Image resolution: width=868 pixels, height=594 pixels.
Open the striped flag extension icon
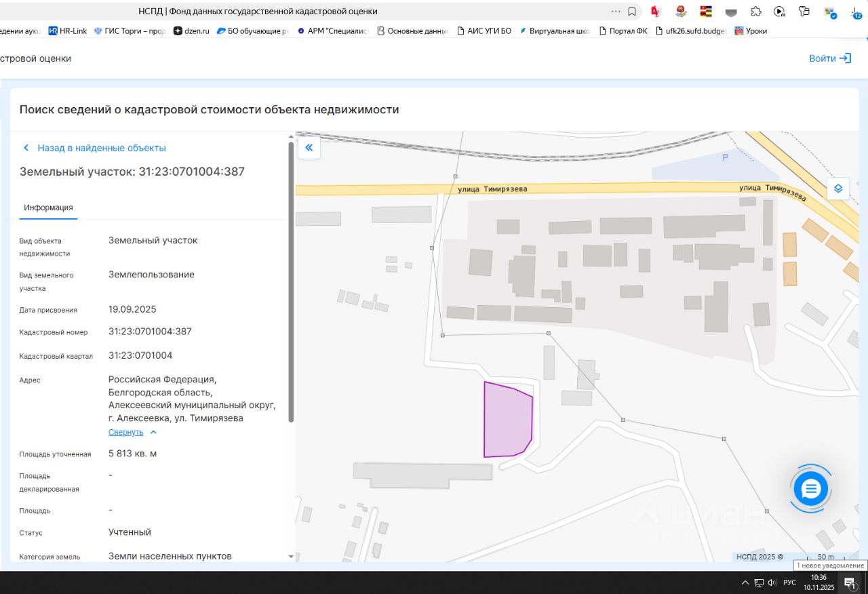click(706, 12)
